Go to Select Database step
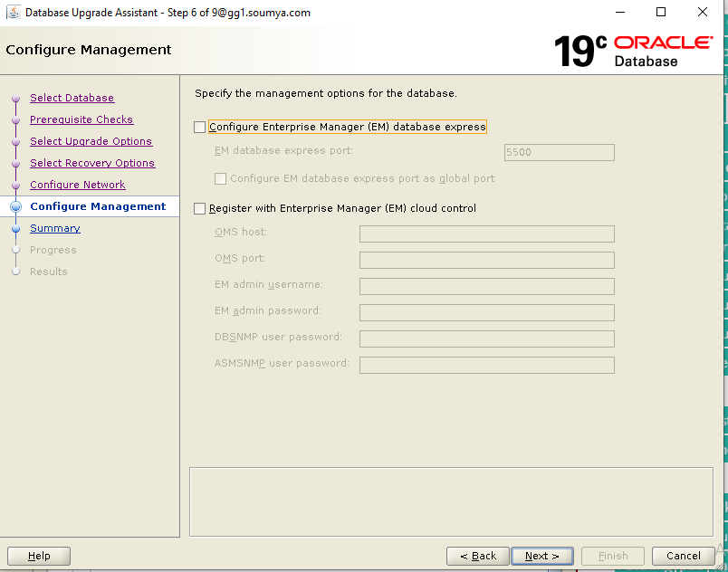 click(x=72, y=98)
